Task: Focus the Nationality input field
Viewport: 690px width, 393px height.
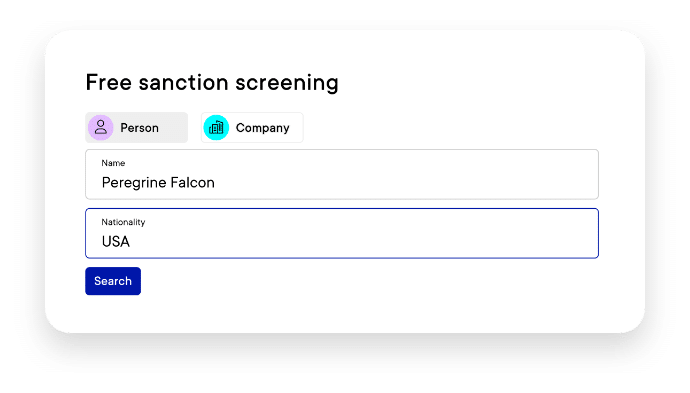Action: pyautogui.click(x=342, y=233)
